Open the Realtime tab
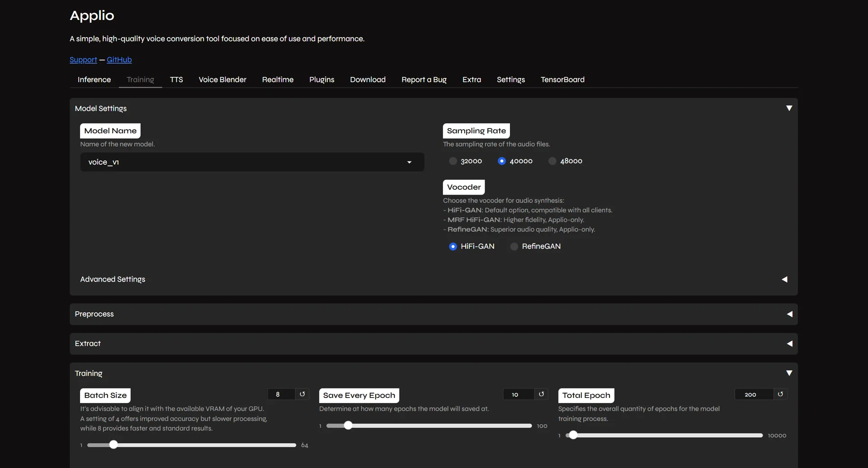The image size is (868, 468). click(278, 80)
